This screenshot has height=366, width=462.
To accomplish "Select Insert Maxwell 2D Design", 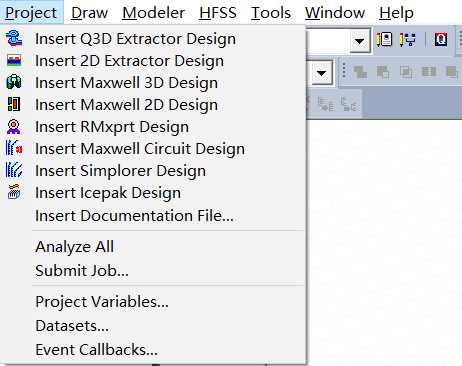I will (x=153, y=105).
